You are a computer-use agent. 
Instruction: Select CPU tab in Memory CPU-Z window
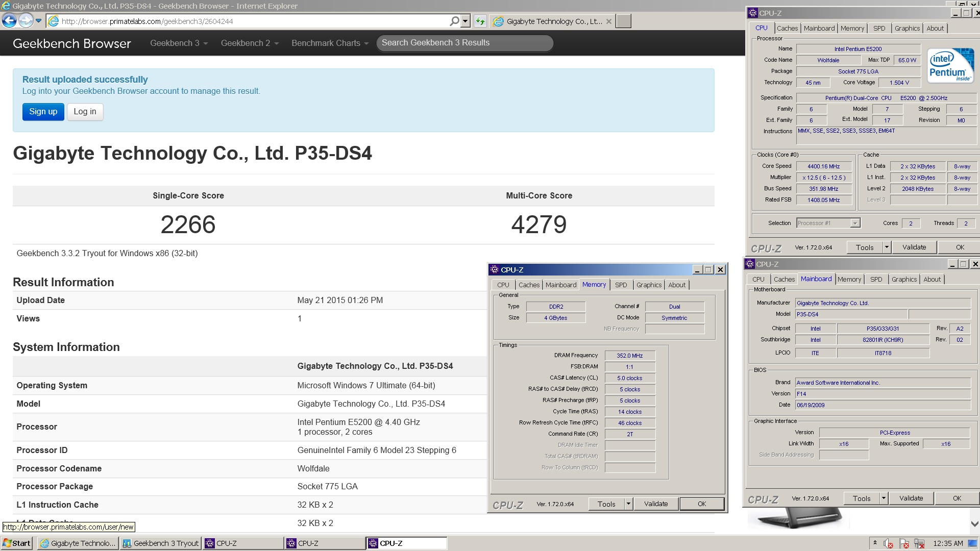click(x=503, y=285)
